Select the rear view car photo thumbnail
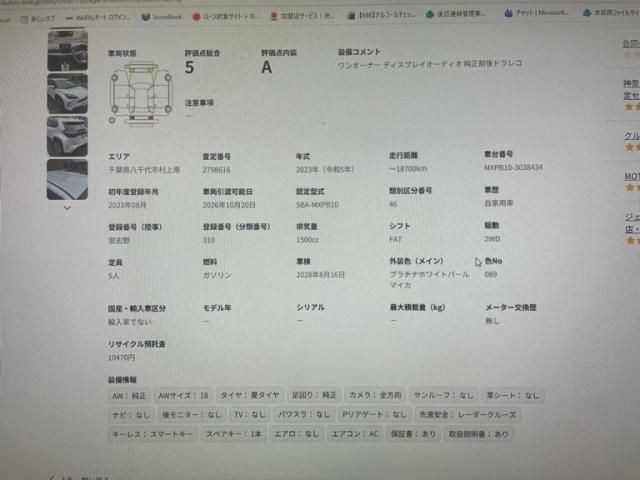This screenshot has width=640, height=480. [67, 136]
